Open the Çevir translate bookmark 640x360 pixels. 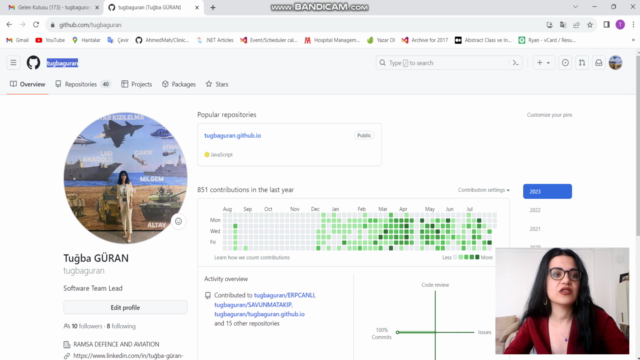click(118, 40)
